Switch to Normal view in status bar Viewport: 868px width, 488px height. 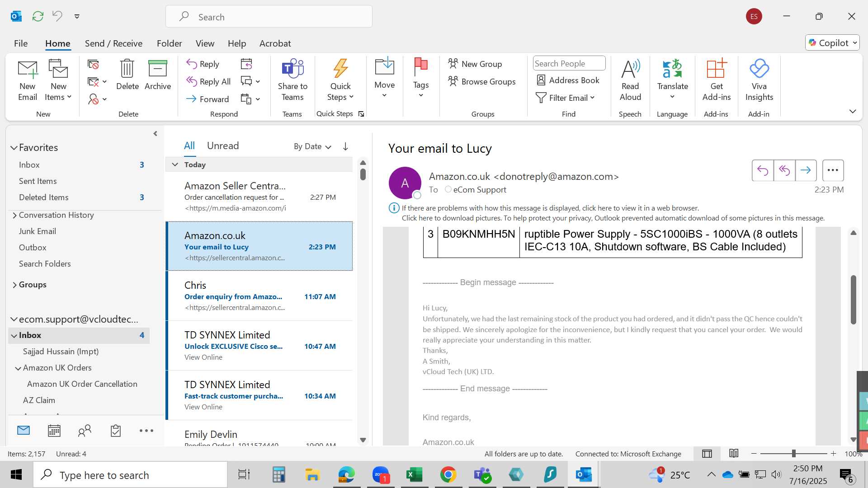click(707, 454)
